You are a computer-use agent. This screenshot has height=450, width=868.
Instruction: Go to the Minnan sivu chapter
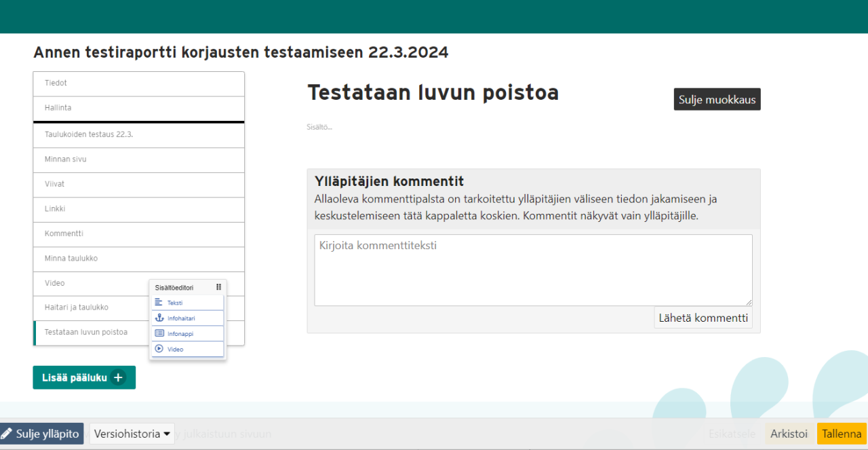tap(138, 160)
